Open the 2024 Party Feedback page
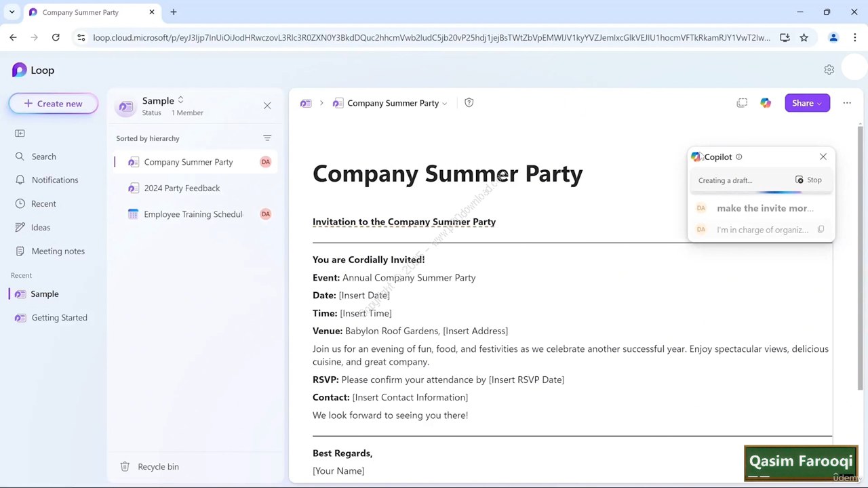This screenshot has height=488, width=868. 195,188
